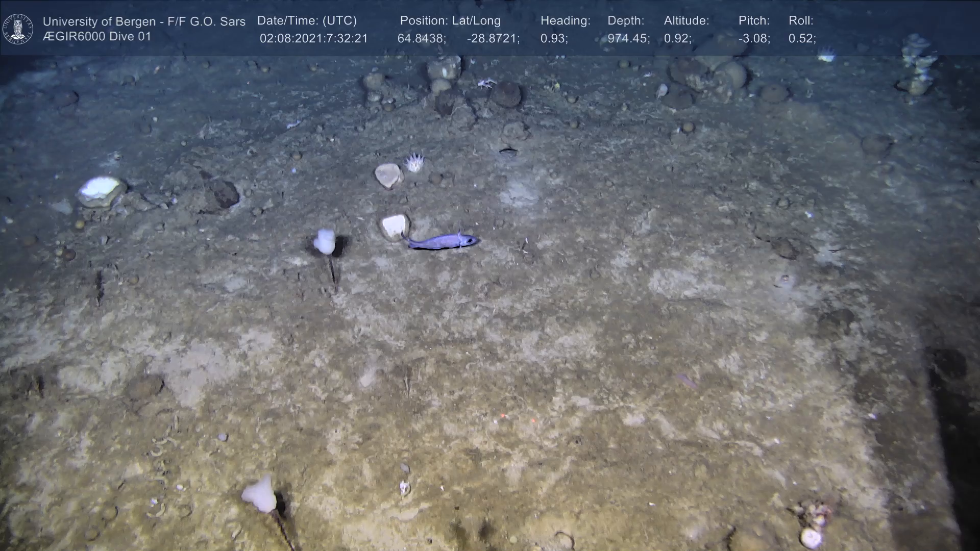Click the Depth: label
The image size is (980, 551).
pyautogui.click(x=626, y=21)
